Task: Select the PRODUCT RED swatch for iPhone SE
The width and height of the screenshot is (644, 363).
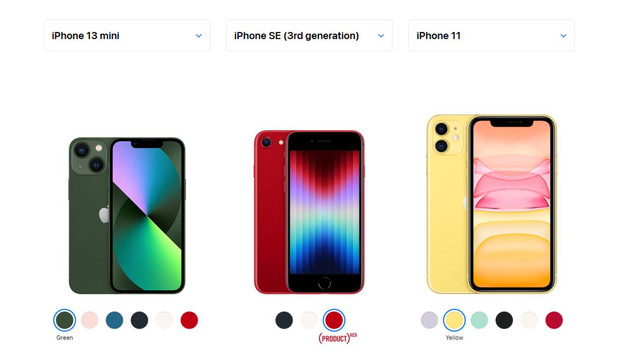Action: (x=334, y=320)
